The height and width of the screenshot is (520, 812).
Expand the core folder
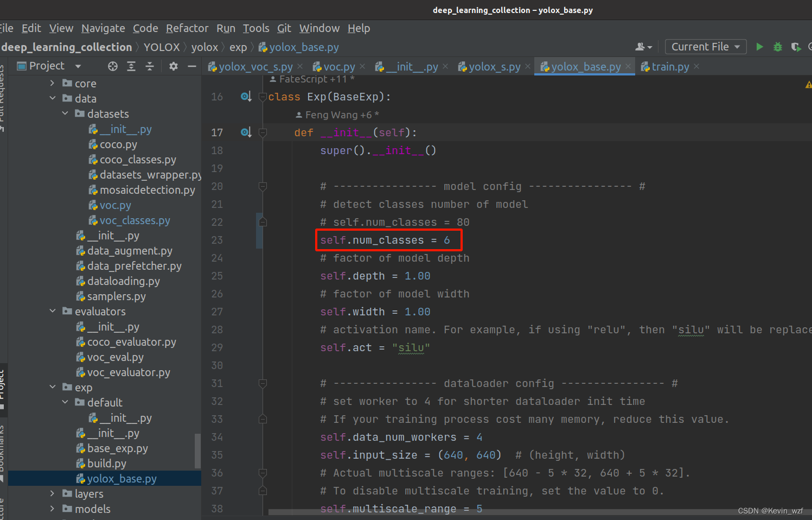[52, 83]
